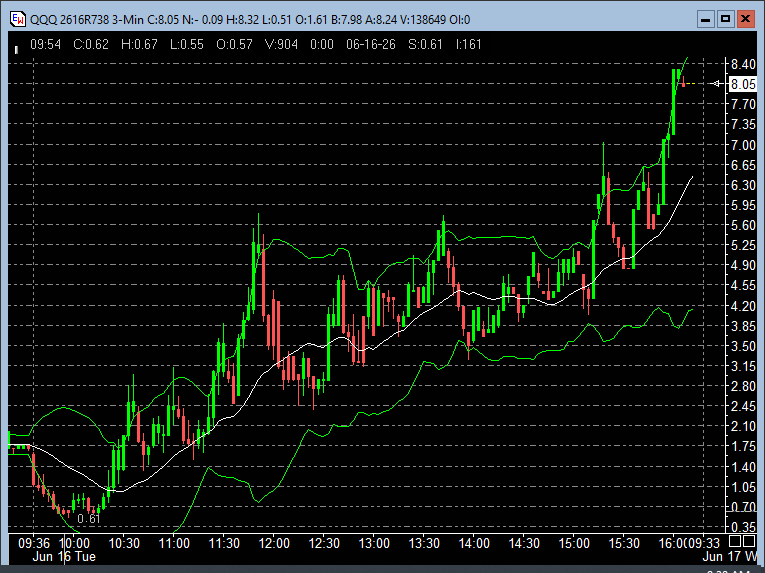Click the 11:00 time axis label
The height and width of the screenshot is (573, 765).
point(174,543)
